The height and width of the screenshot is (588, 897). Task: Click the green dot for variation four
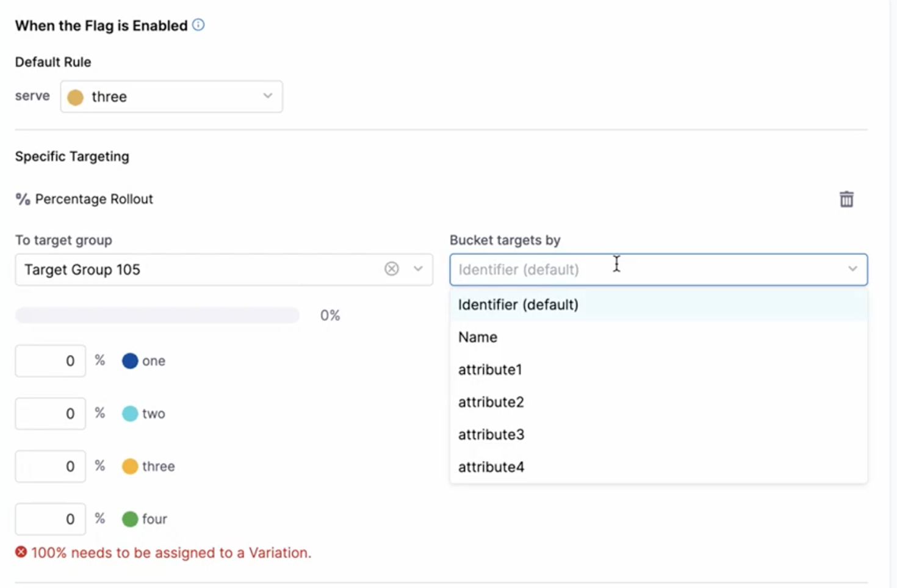pos(130,519)
